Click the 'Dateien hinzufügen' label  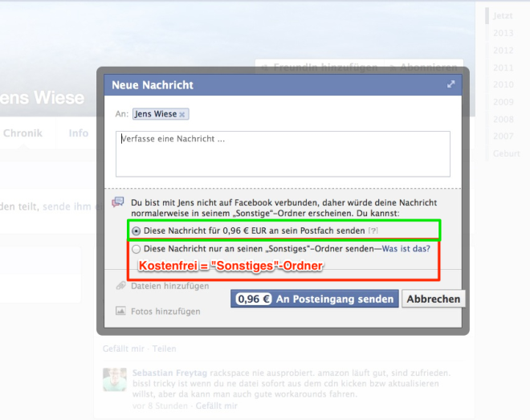[170, 286]
